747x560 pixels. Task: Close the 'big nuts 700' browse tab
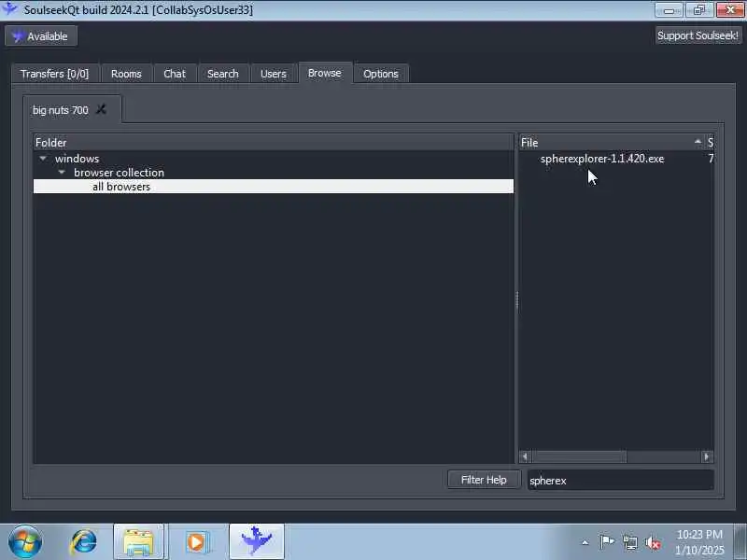pyautogui.click(x=101, y=109)
